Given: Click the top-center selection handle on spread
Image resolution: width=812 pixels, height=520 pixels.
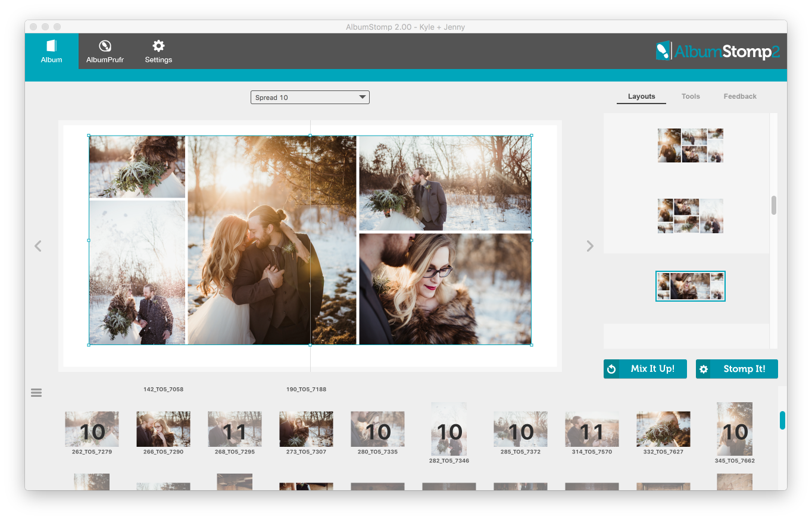Looking at the screenshot, I should tap(310, 136).
